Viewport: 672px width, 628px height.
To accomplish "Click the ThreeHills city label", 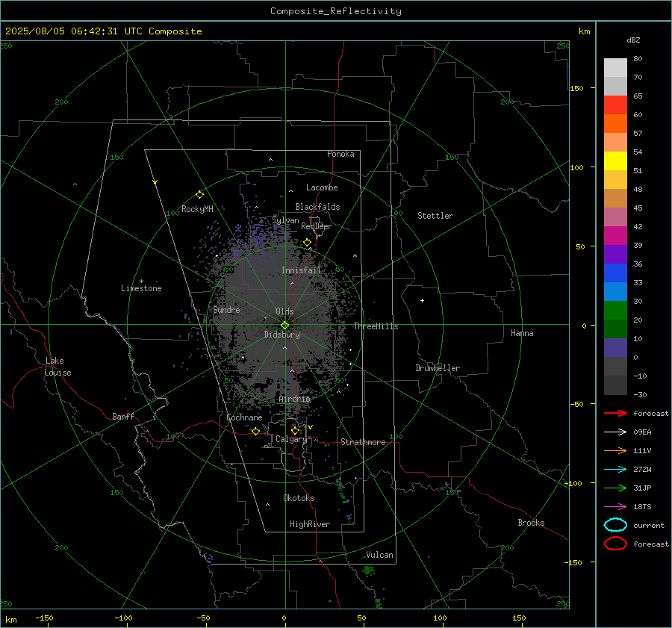I will tap(376, 326).
